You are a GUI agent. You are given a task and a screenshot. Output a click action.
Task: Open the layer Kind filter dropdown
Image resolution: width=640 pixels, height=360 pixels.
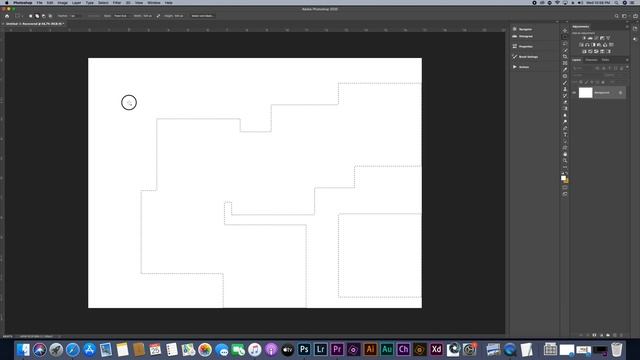582,68
